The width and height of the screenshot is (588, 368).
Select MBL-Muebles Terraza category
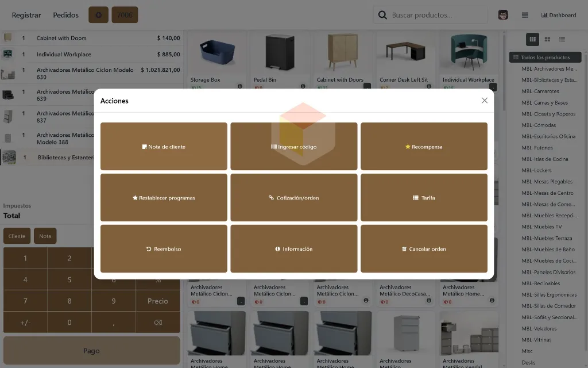point(547,238)
